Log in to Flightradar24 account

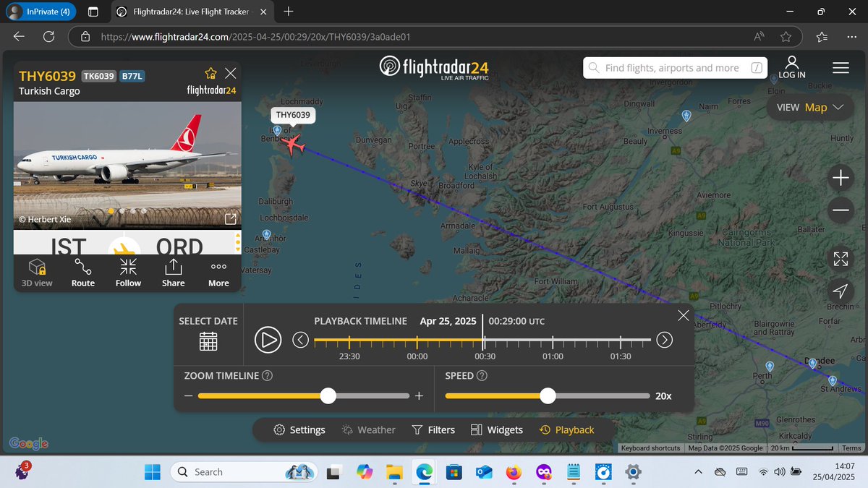(792, 67)
